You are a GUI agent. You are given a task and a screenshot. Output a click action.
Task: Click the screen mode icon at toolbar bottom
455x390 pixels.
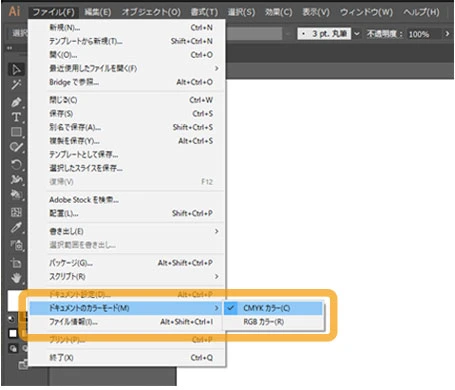pos(23,364)
